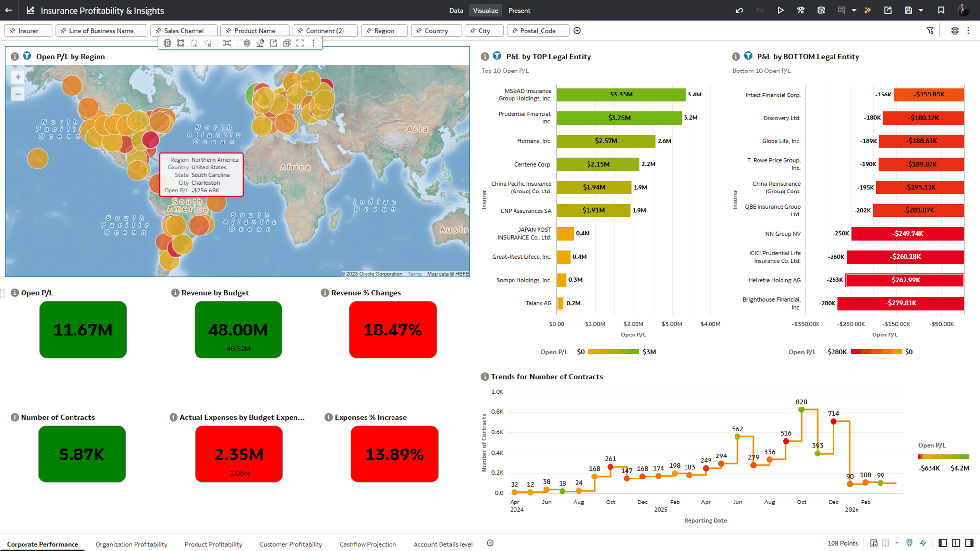Click the filter bar settings funnel icon
Screen dimensions: 980x551
point(930,30)
